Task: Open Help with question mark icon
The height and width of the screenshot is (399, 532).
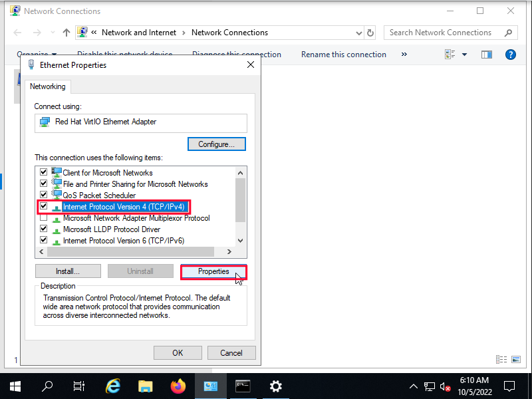Action: (x=510, y=55)
